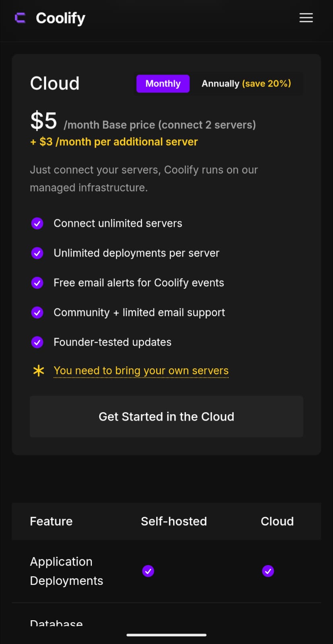Screen dimensions: 333x644
Task: Switch to Annually billing option
Action: (x=246, y=84)
